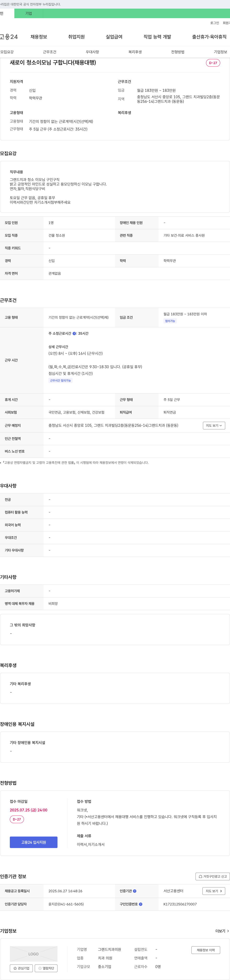Jump to 근무조건 section tab
The image size is (230, 980).
click(50, 52)
